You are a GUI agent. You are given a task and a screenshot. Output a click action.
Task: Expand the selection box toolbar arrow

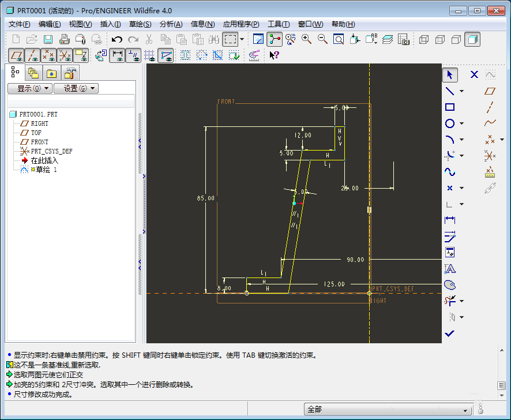(x=242, y=39)
